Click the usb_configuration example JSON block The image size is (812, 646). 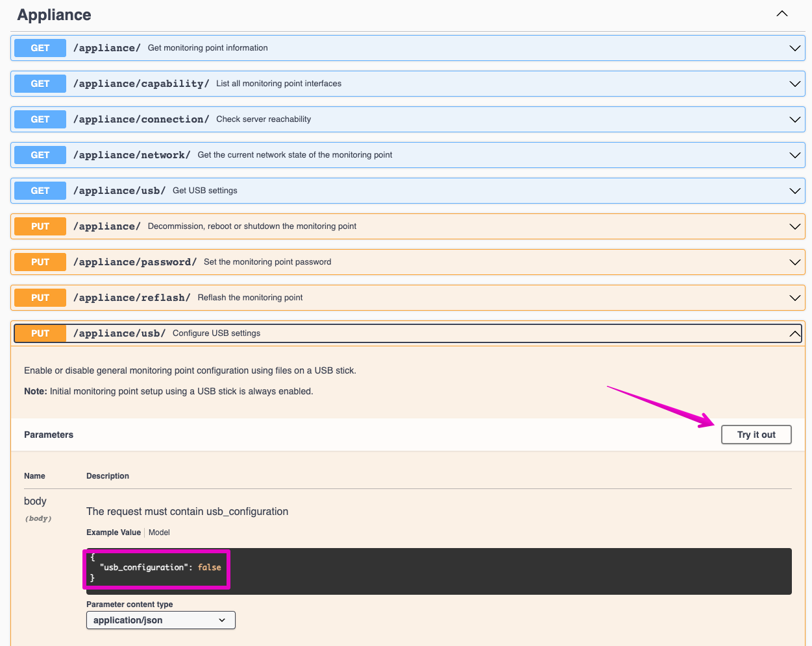pos(156,568)
